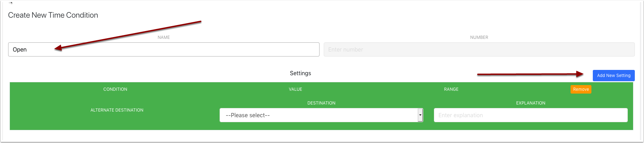The width and height of the screenshot is (644, 143).
Task: Click the red arrowhead pointing at Add New Setting
Action: (x=579, y=74)
